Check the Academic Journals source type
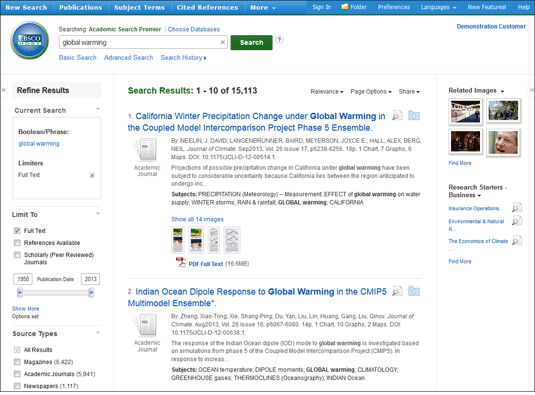535x395 pixels. tap(17, 374)
